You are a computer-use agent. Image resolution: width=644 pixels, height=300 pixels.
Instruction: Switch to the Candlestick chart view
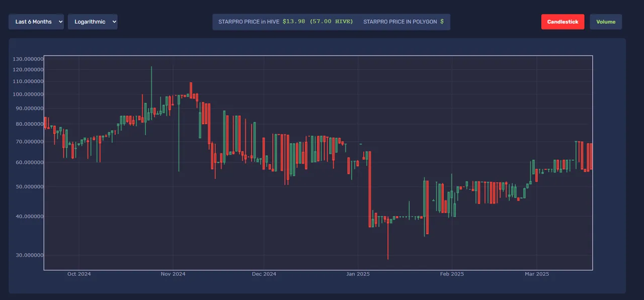(x=562, y=22)
